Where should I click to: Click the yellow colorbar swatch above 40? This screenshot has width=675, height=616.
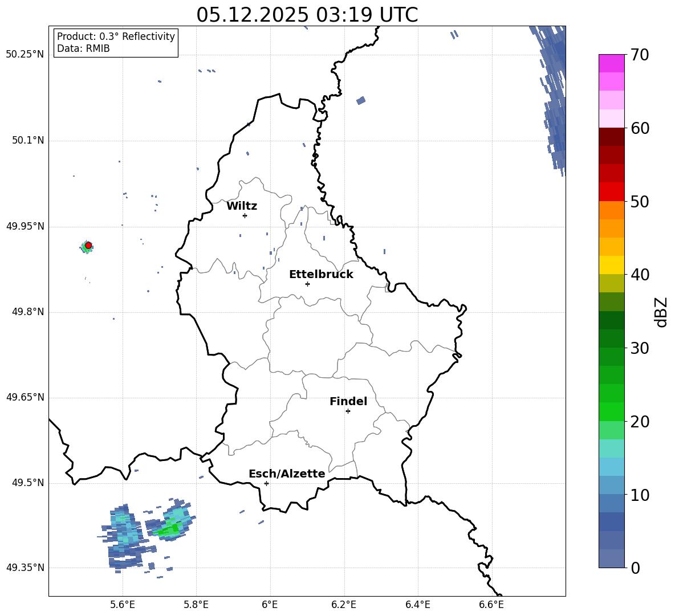tap(611, 265)
